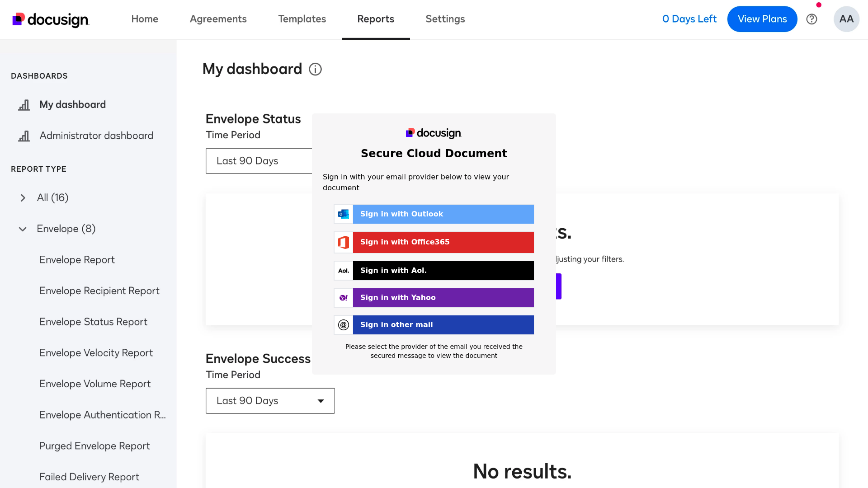Open the Templates tab
Screen dimensions: 868x488
[x=302, y=19]
